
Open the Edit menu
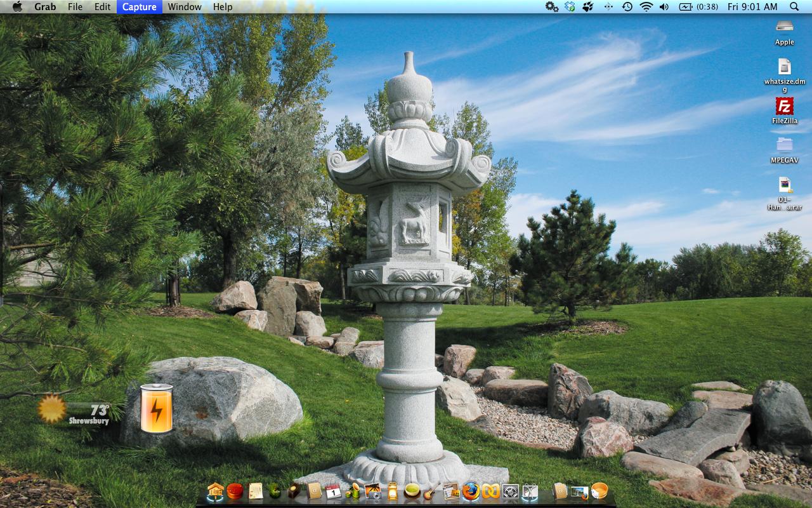(102, 6)
